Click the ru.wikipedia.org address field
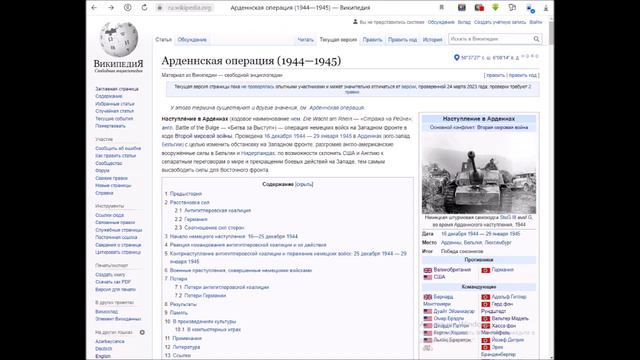This screenshot has width=640, height=360. 190,8
